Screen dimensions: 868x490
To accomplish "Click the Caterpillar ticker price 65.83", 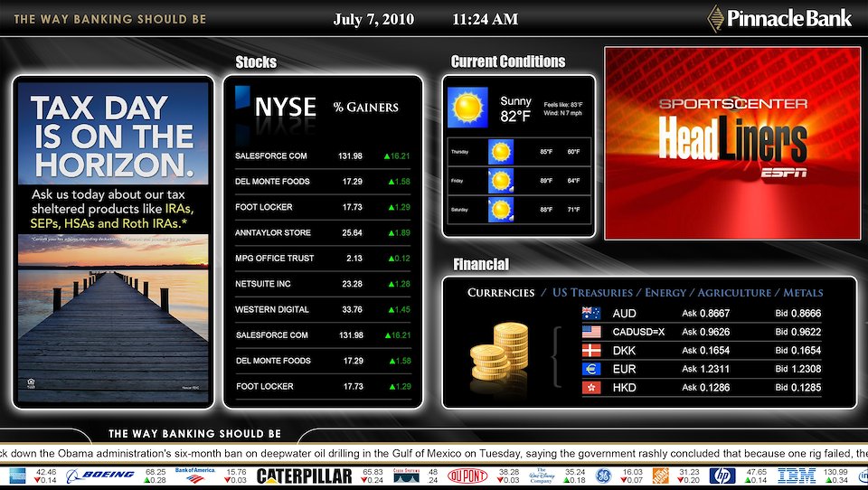I will pos(372,472).
